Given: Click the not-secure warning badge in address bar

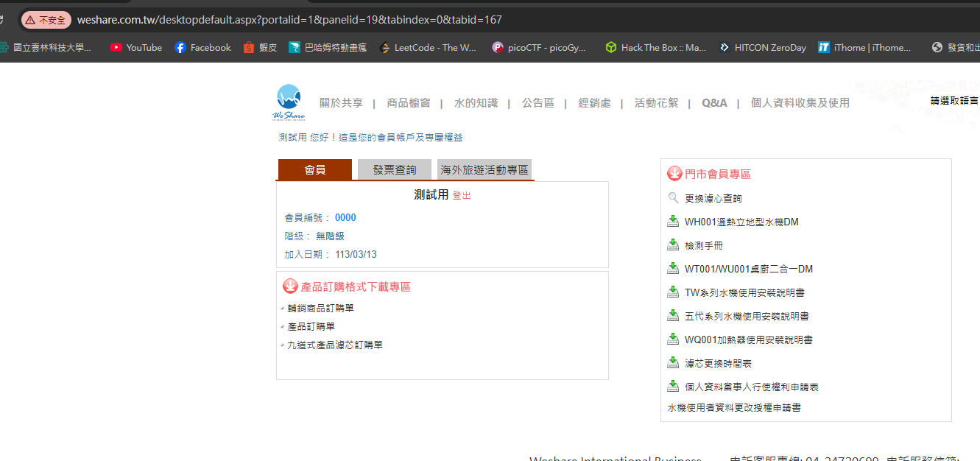Looking at the screenshot, I should (x=46, y=20).
